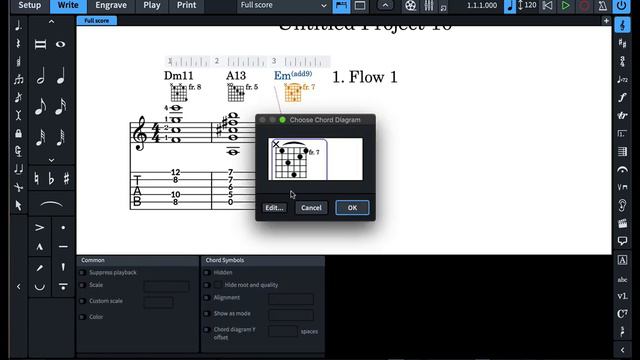Click Edit... in Choose Chord Diagram

pos(274,208)
